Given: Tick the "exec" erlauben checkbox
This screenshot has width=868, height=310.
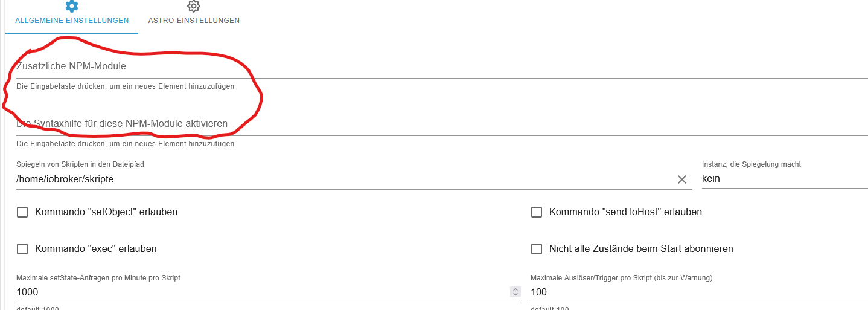Looking at the screenshot, I should point(22,249).
